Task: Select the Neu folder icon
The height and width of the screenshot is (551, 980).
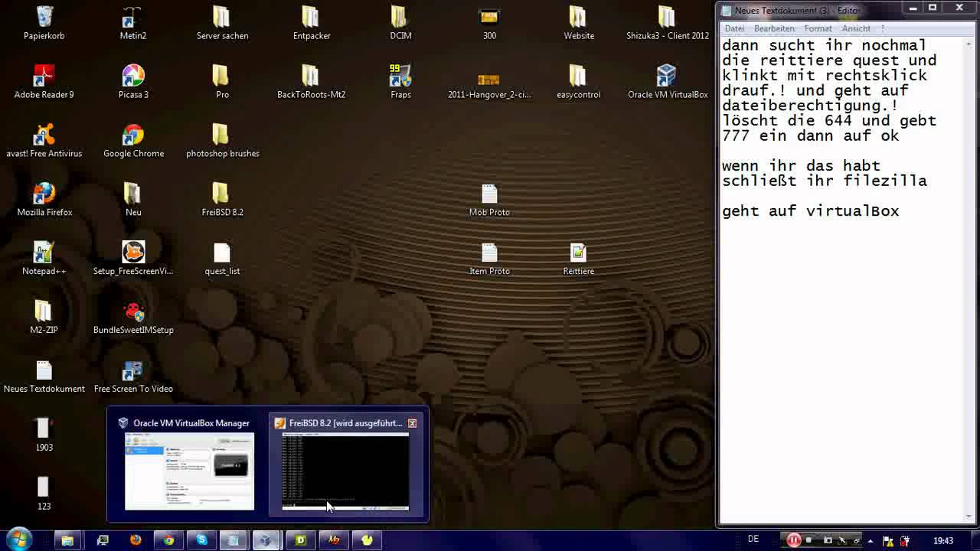Action: 133,199
